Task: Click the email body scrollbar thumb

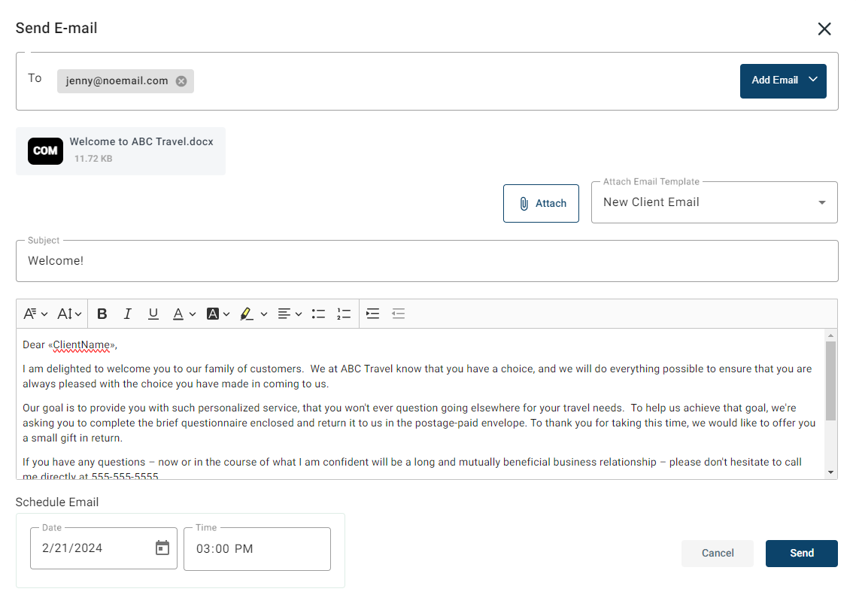Action: point(831,381)
